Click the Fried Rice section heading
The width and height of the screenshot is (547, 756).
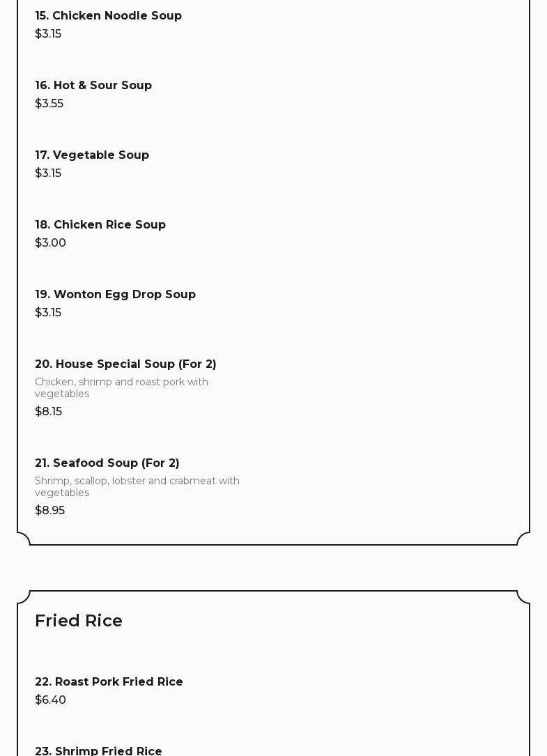pos(79,620)
